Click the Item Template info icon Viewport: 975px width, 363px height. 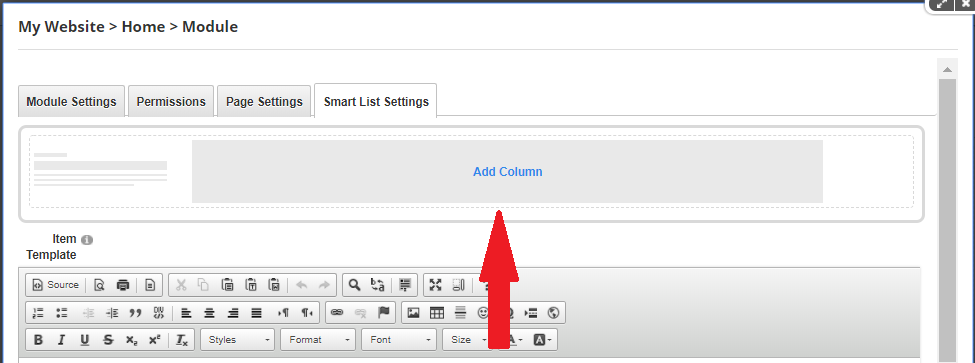(x=87, y=240)
